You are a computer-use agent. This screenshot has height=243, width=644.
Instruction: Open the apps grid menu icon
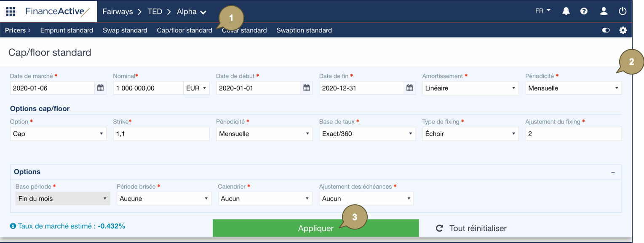(11, 11)
